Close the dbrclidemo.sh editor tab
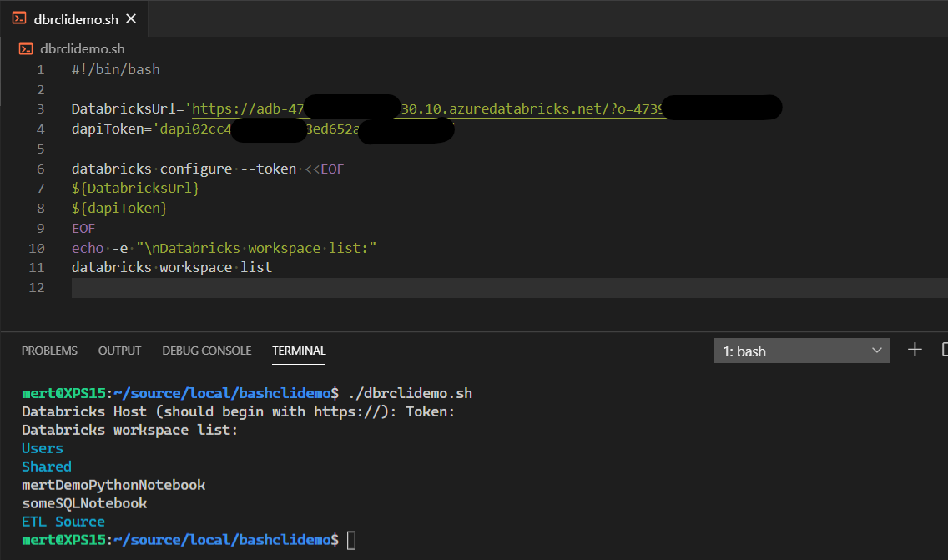Image resolution: width=948 pixels, height=560 pixels. [129, 17]
